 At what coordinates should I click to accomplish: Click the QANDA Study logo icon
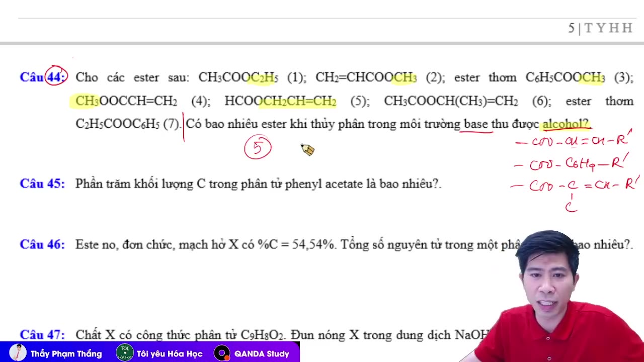222,353
